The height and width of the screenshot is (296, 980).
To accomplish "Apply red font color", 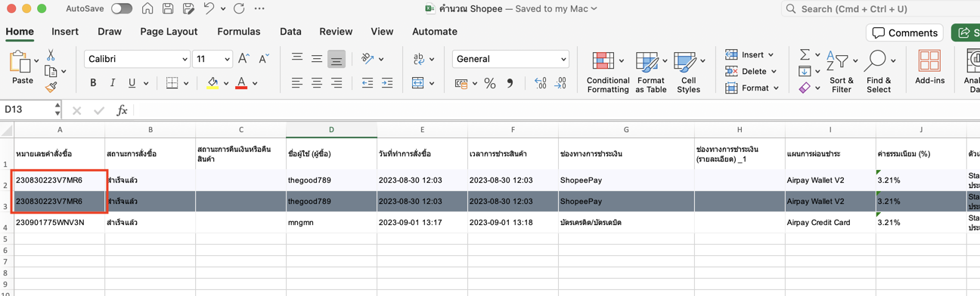I will click(241, 83).
